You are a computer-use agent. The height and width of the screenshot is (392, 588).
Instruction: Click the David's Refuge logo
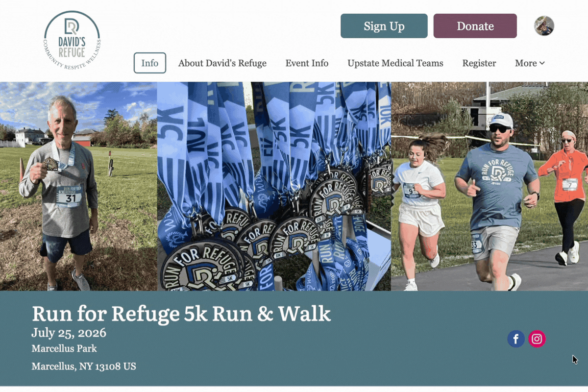click(x=72, y=40)
